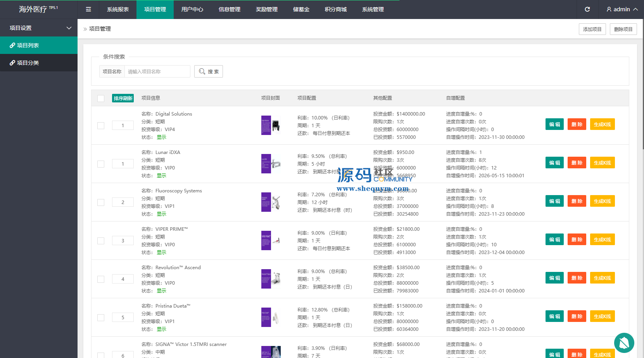
Task: Click 删除 for Pristina Dueta
Action: coord(577,316)
